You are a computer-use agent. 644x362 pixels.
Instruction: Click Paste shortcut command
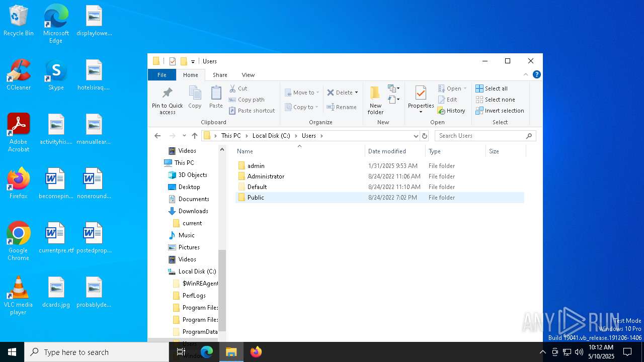(x=252, y=111)
